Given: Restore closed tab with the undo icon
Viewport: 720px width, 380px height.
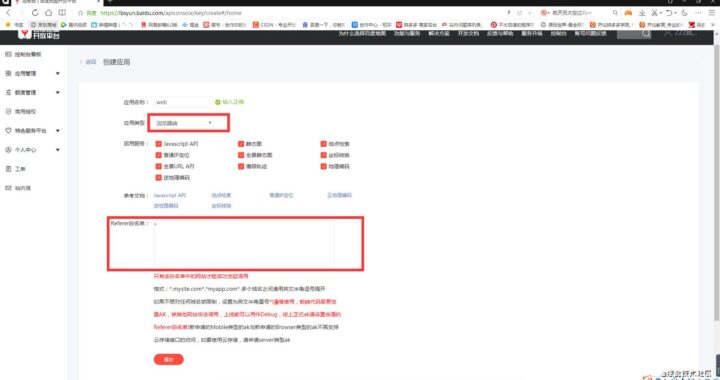Looking at the screenshot, I should (669, 13).
